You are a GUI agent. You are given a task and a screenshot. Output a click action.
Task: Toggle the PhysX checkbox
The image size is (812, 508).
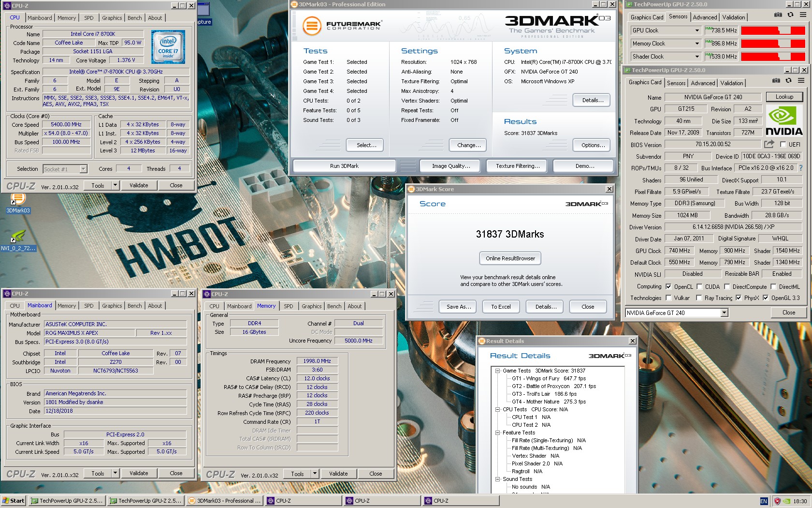pyautogui.click(x=739, y=298)
